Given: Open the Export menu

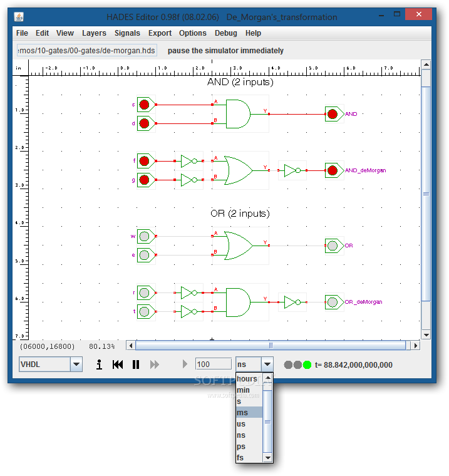Looking at the screenshot, I should coord(160,33).
